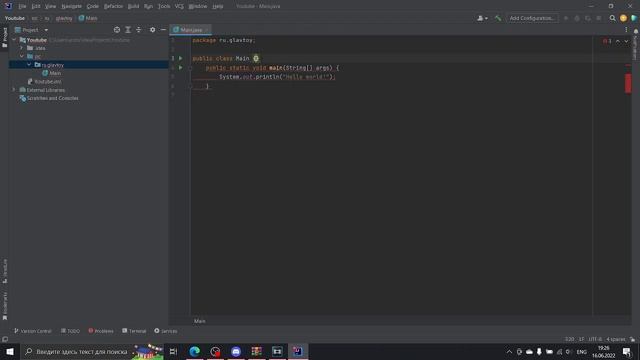Click the orange IDE updates icon
This screenshot has height=360, width=640.
[x=623, y=18]
